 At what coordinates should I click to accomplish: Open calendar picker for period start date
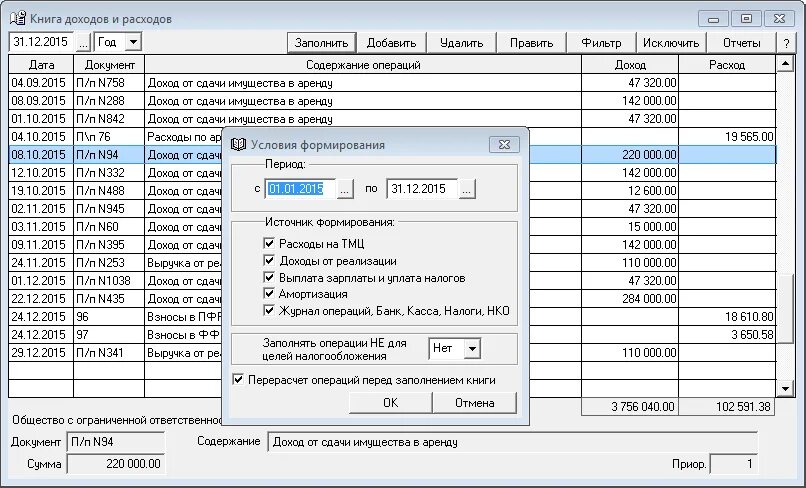[345, 189]
